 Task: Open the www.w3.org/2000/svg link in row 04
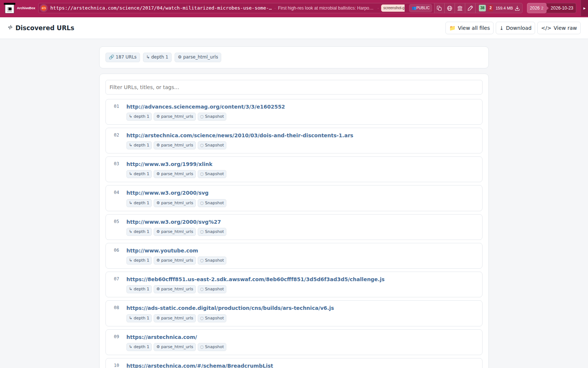(x=167, y=193)
